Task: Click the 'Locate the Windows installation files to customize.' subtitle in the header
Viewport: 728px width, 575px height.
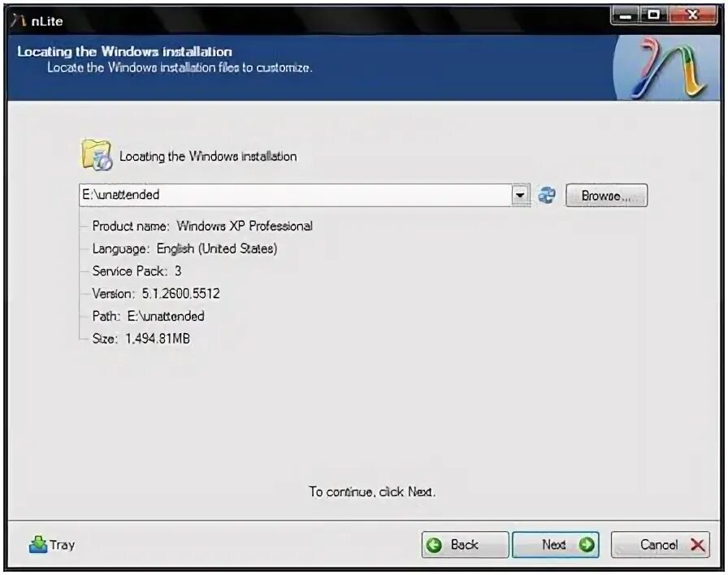Action: pos(180,67)
